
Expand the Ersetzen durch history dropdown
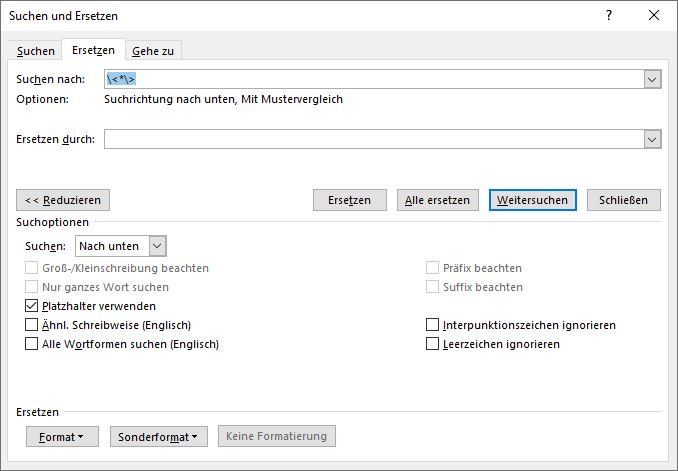click(x=653, y=140)
